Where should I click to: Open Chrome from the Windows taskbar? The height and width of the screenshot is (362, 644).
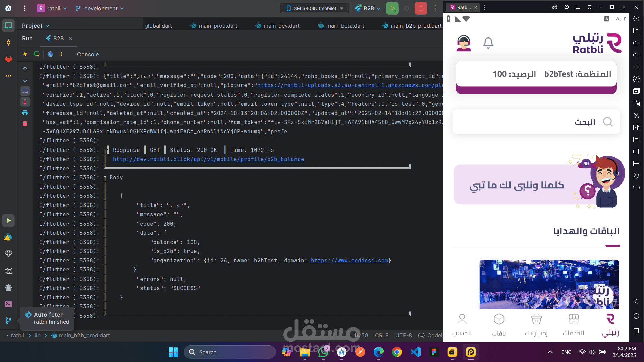(x=397, y=352)
